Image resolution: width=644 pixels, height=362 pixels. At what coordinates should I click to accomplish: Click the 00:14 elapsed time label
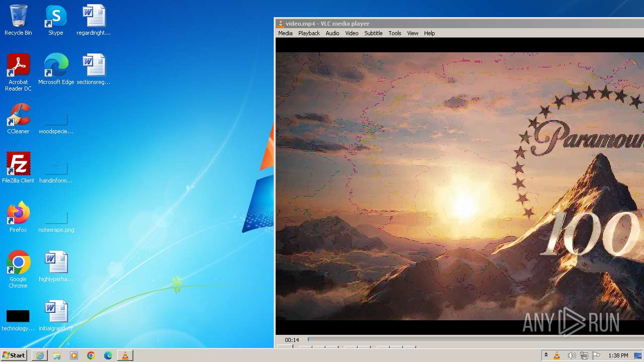point(292,340)
